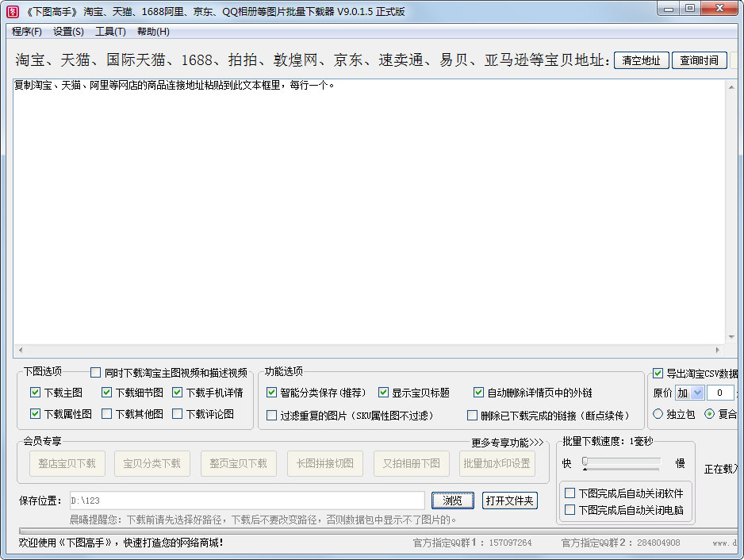Screen dimensions: 744x560
Task: Expand 更多专享功能>>> link
Action: point(507,443)
